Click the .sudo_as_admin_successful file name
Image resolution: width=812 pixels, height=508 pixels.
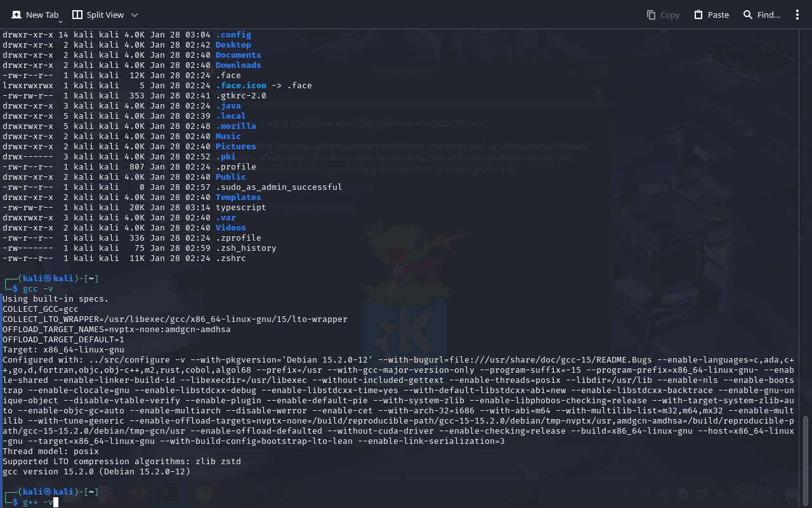coord(278,187)
